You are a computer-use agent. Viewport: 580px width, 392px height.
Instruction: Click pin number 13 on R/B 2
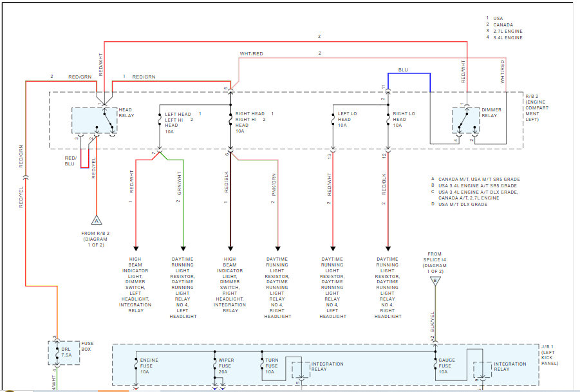click(329, 156)
